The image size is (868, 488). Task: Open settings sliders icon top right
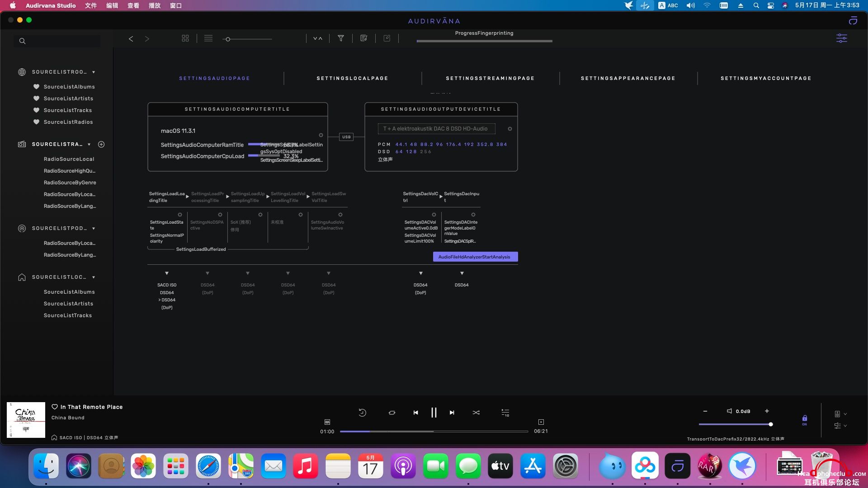[x=842, y=38]
